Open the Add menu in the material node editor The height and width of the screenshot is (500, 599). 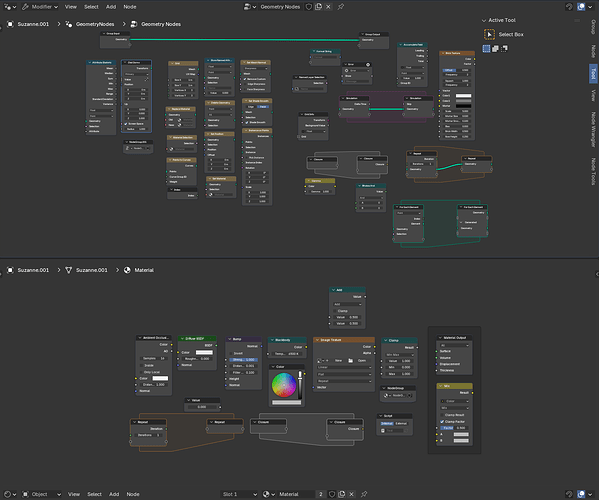114,494
